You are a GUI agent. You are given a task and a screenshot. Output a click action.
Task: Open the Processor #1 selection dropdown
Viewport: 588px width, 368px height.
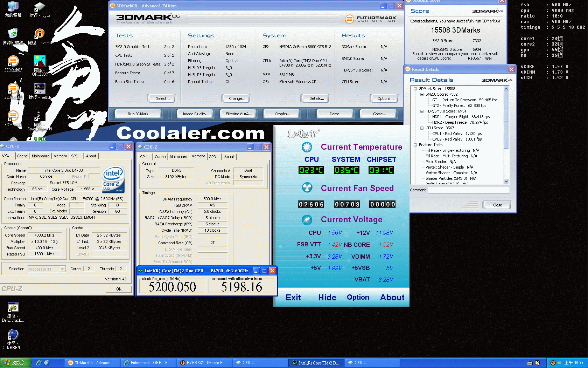(x=62, y=269)
